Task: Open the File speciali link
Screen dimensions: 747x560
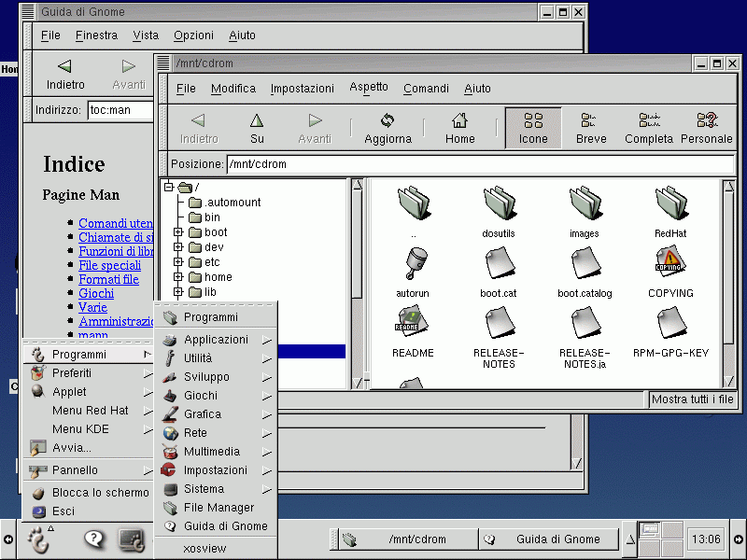Action: coord(109,265)
